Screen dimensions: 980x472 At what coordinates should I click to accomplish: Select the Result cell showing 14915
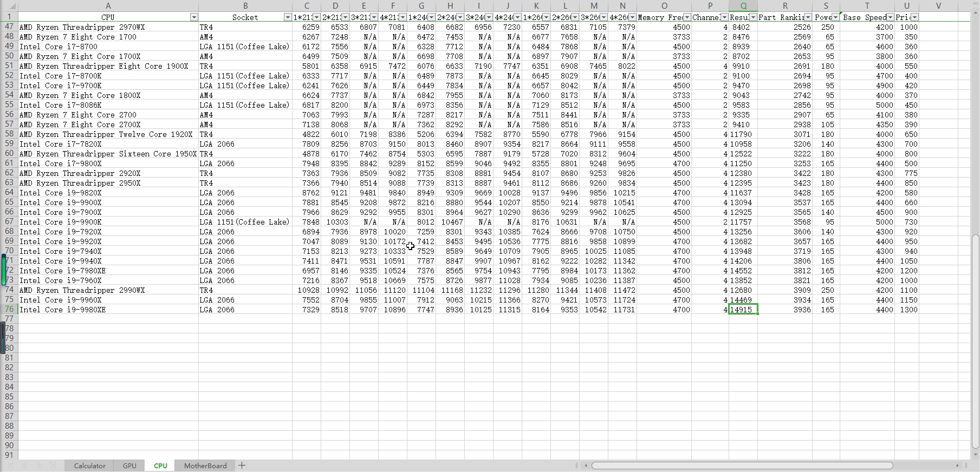click(743, 310)
